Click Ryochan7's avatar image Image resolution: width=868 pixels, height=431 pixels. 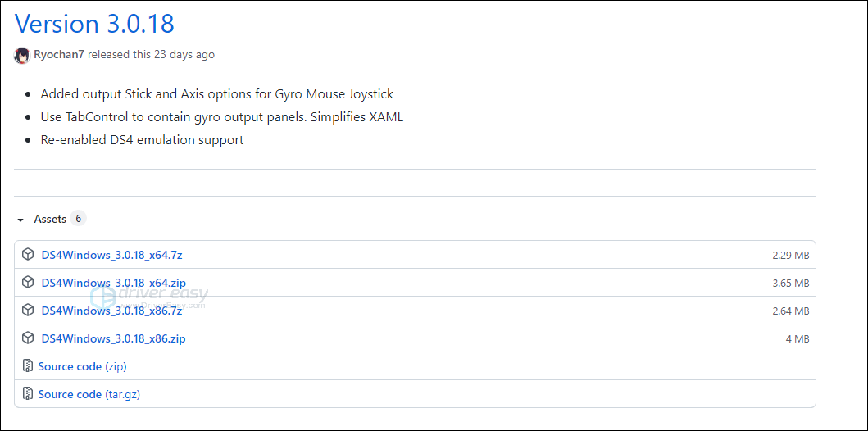22,56
